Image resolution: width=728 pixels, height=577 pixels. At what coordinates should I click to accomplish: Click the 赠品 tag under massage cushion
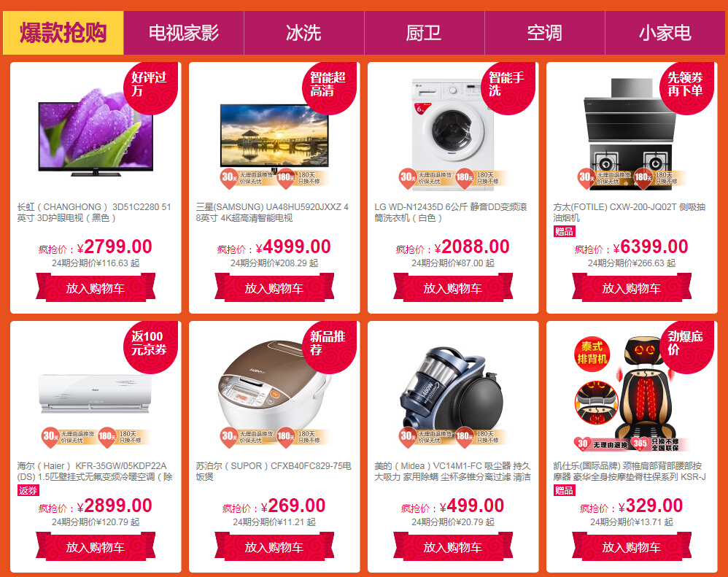click(564, 490)
